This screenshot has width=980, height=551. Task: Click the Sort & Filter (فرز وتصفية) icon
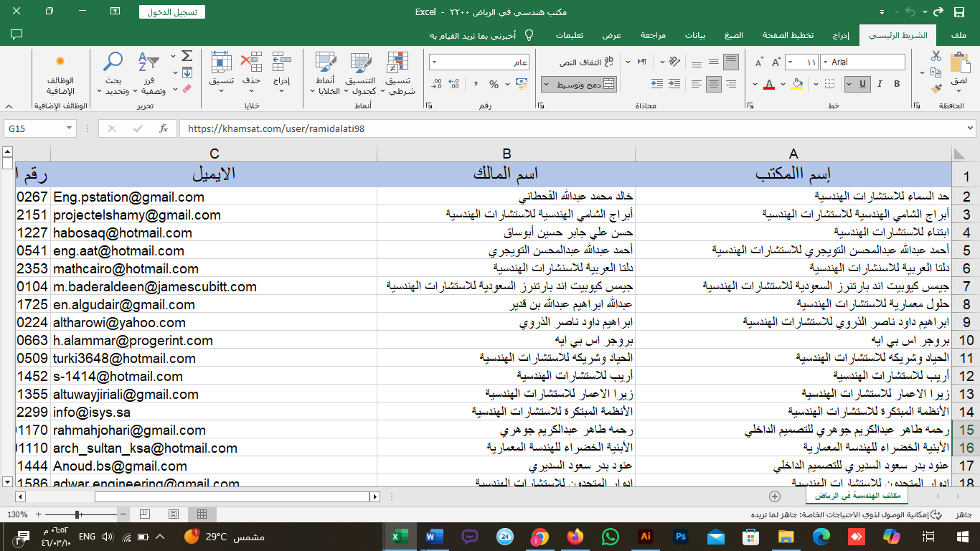coord(153,73)
